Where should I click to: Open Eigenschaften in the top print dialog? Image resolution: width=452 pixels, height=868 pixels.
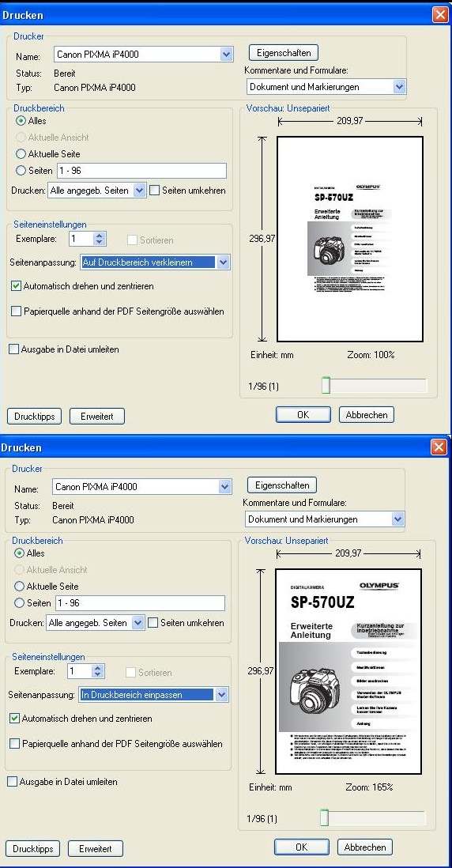(x=284, y=53)
